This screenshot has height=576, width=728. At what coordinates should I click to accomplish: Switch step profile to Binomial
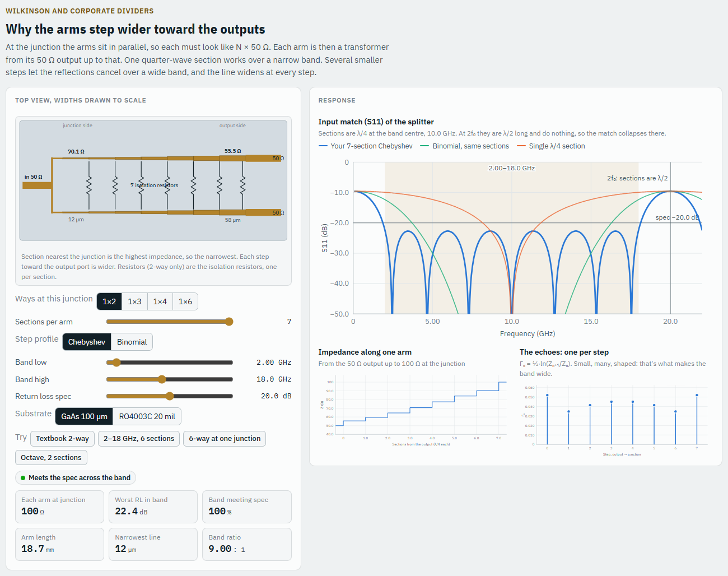point(132,342)
